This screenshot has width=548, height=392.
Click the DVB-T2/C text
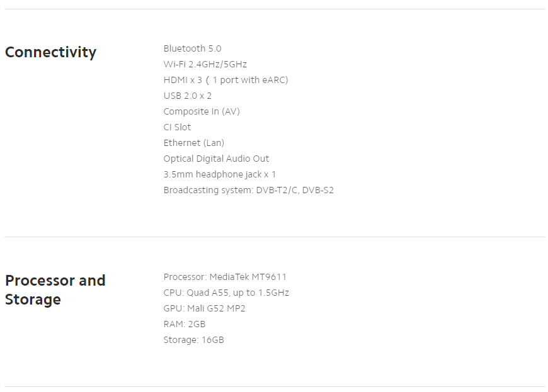277,190
